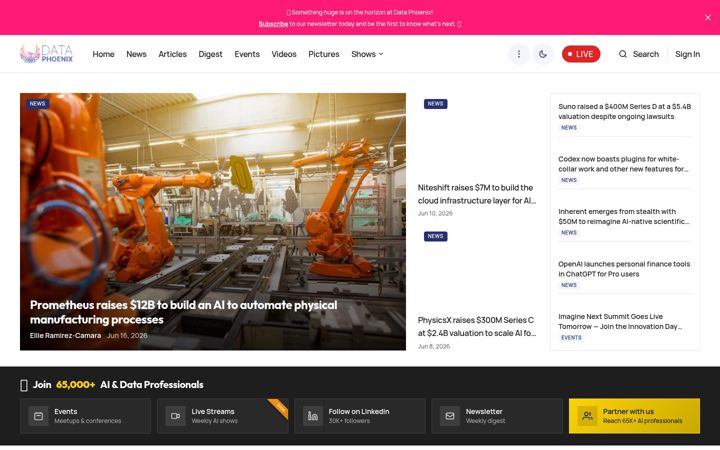The height and width of the screenshot is (450, 720).
Task: Open the Videos menu item
Action: (x=284, y=54)
